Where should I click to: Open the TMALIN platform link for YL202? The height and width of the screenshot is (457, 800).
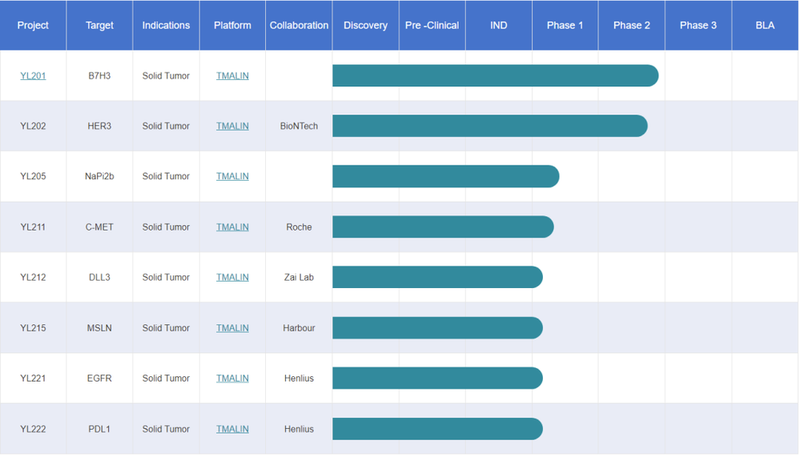[x=232, y=126]
